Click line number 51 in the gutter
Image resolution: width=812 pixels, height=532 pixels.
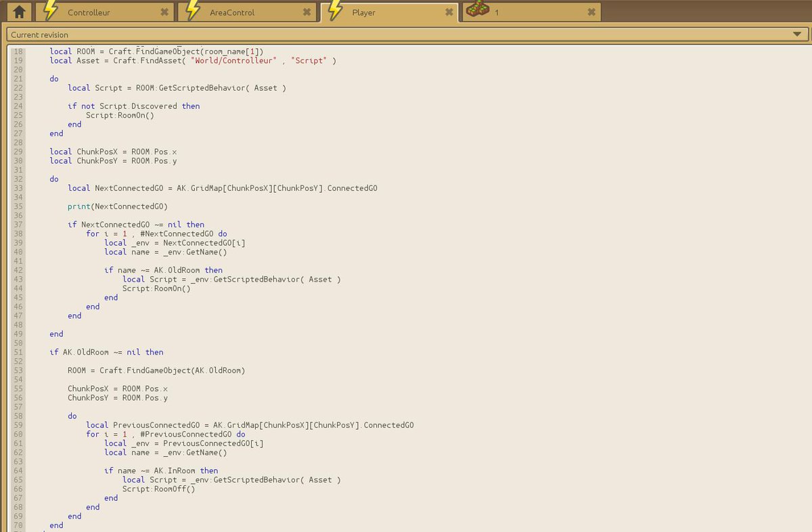coord(18,352)
